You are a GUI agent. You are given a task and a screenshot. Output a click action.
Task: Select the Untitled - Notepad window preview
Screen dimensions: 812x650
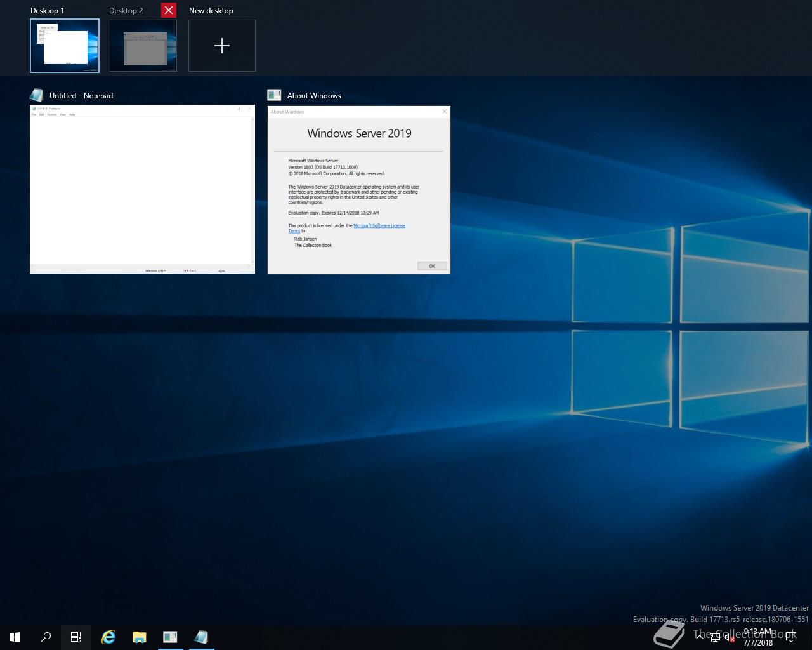pyautogui.click(x=142, y=189)
